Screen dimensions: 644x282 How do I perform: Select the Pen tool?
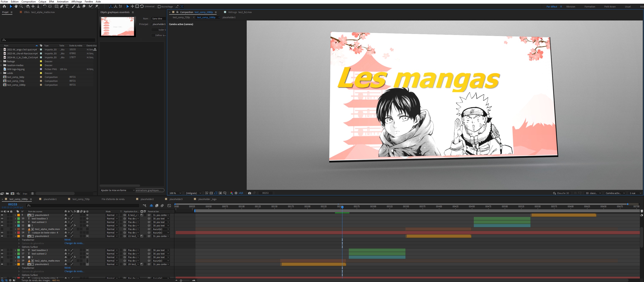[61, 6]
